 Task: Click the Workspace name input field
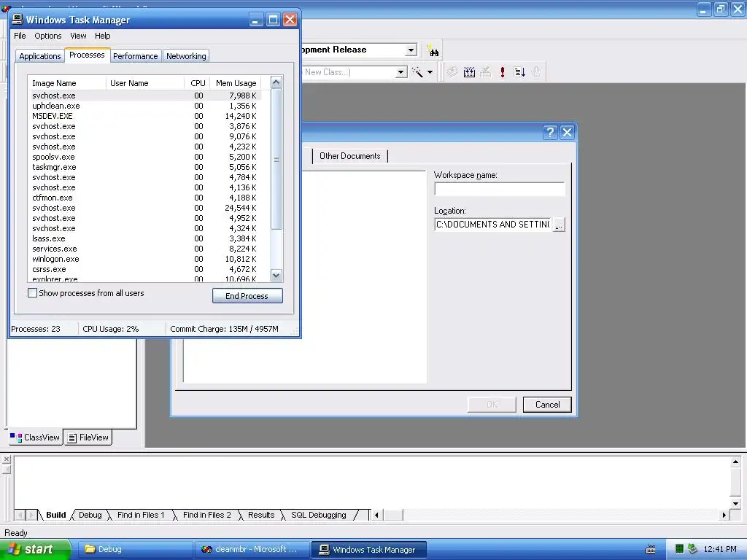click(x=499, y=189)
